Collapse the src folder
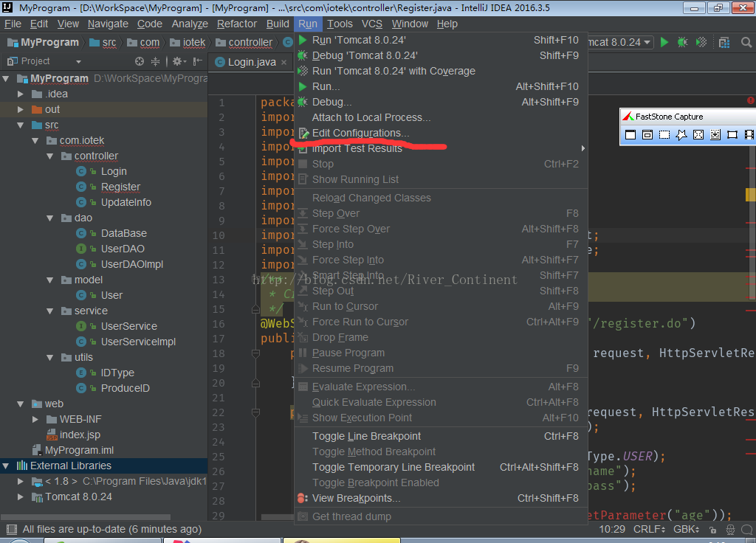 (x=20, y=125)
